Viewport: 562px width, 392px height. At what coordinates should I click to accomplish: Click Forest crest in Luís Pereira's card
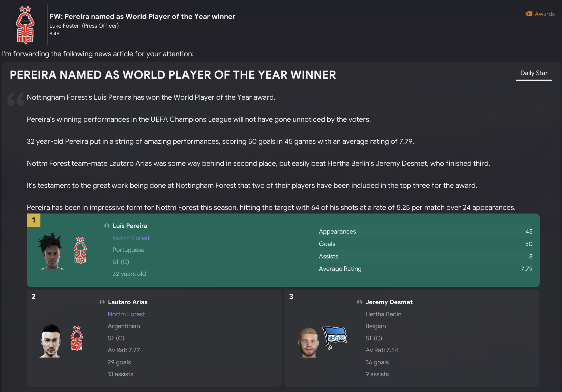click(x=80, y=250)
